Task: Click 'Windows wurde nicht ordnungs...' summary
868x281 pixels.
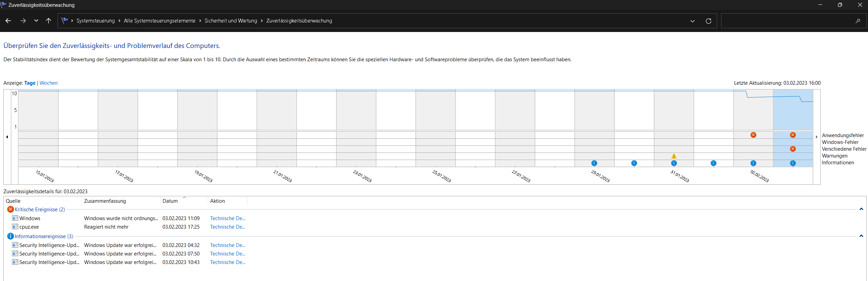Action: pyautogui.click(x=121, y=218)
